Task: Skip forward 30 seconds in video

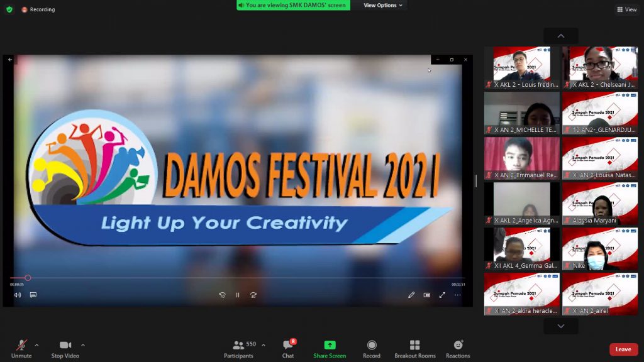Action: click(x=253, y=295)
